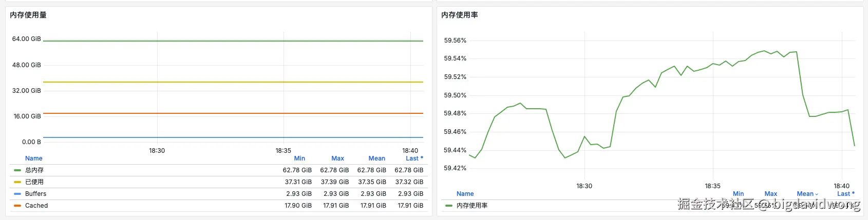Open the 内存使用率 panel title menu
The width and height of the screenshot is (868, 220).
point(460,15)
